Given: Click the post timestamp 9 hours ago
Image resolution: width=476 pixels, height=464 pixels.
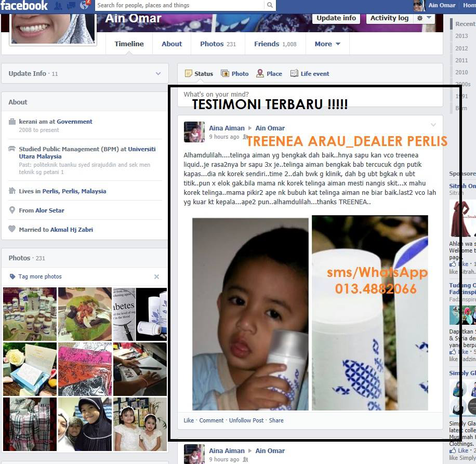Looking at the screenshot, I should pos(224,137).
